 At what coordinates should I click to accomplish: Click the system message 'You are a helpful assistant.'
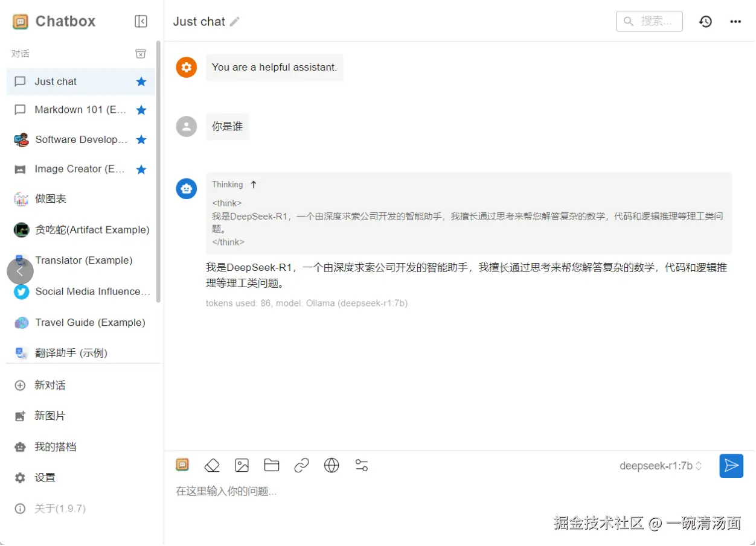click(x=274, y=67)
